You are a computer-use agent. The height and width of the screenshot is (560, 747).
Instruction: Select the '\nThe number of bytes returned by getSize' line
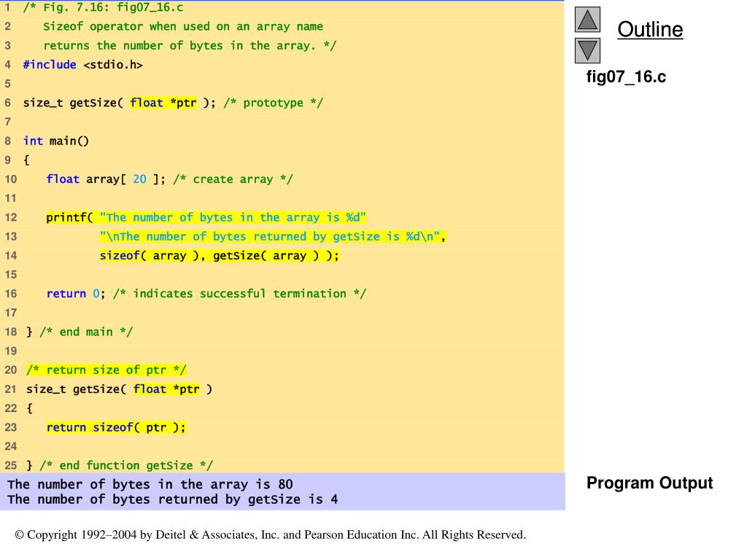coord(273,237)
